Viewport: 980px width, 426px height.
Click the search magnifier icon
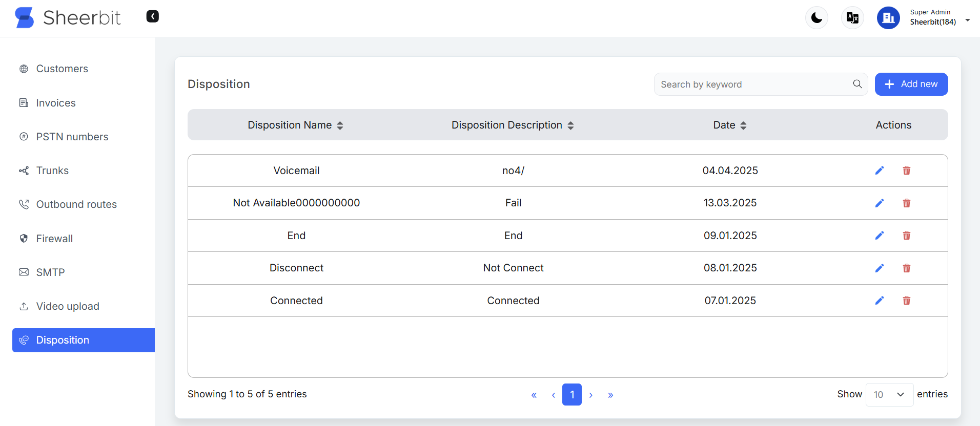click(x=857, y=84)
